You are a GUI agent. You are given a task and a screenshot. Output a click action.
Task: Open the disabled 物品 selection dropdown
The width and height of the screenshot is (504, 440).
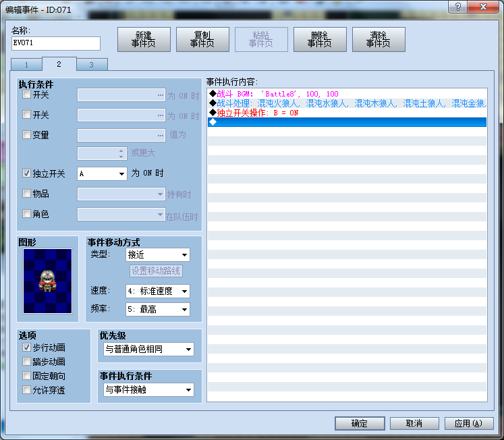pos(121,194)
